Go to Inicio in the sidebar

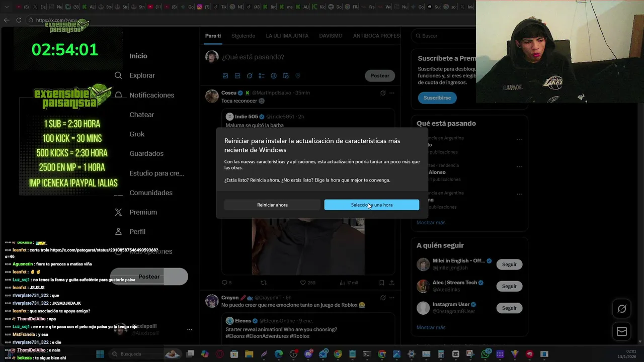(x=138, y=56)
